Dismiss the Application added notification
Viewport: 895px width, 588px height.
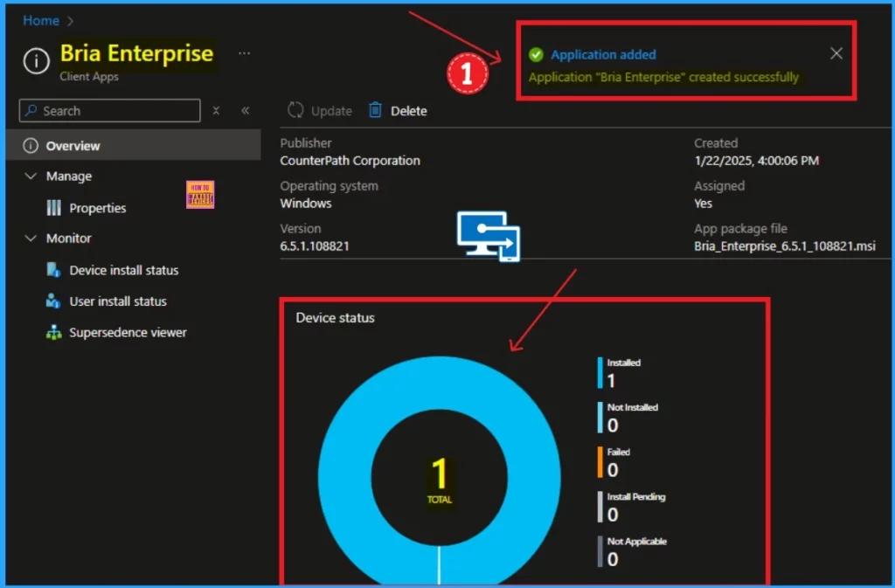tap(836, 53)
